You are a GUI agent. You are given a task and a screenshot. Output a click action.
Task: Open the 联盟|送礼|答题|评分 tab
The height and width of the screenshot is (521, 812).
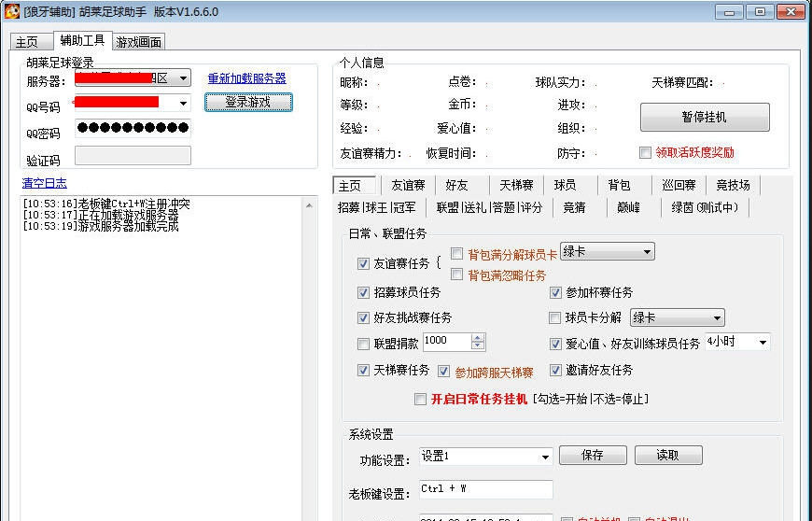coord(489,207)
